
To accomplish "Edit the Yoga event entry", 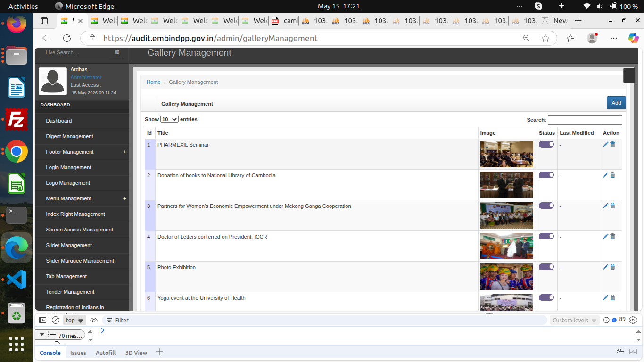I will coord(605,298).
